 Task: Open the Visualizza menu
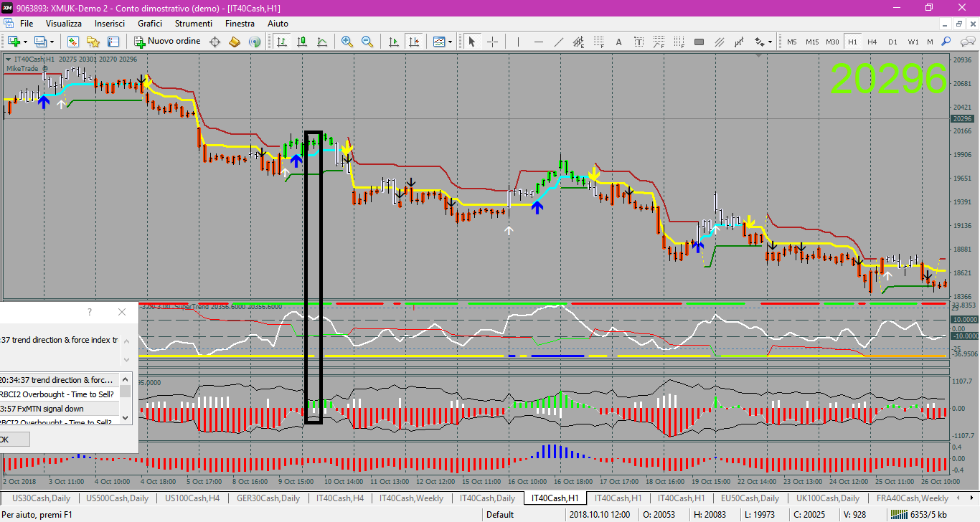point(64,24)
